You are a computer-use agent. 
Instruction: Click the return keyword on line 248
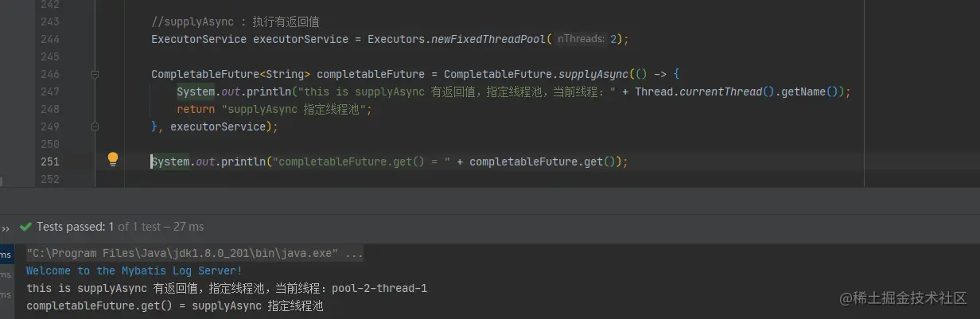[196, 109]
